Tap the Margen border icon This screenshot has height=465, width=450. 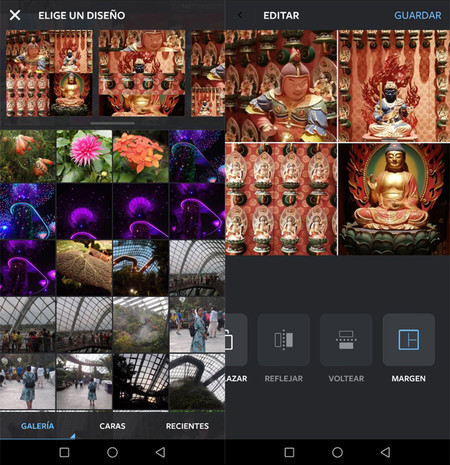[409, 340]
